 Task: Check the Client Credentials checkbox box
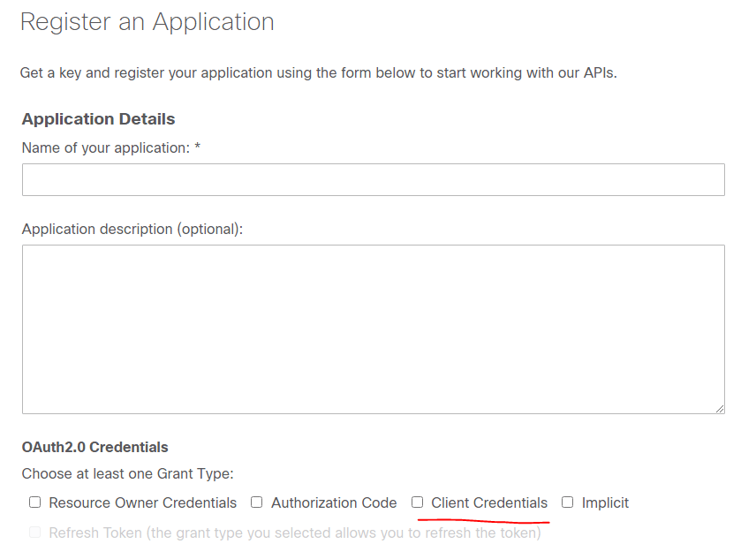418,502
